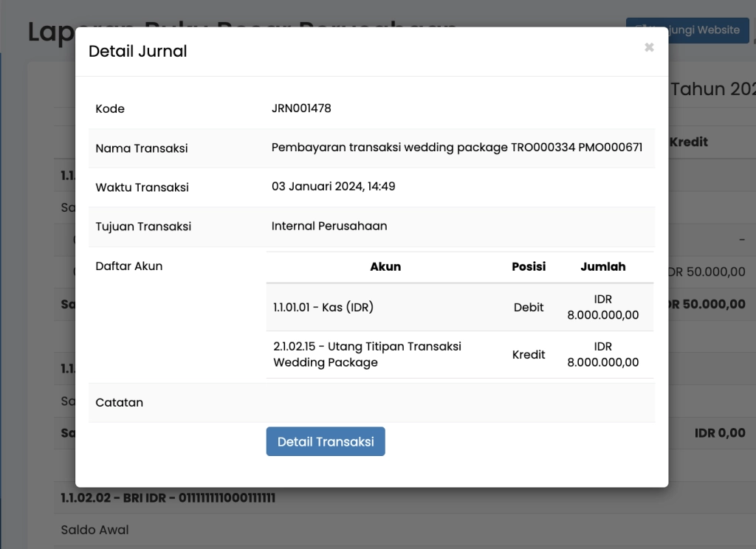Image resolution: width=756 pixels, height=549 pixels.
Task: Close the Detail Jurnal dialog
Action: tap(649, 48)
